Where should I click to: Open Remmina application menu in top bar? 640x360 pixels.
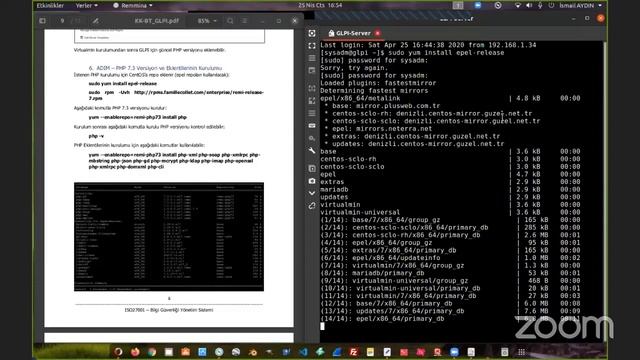[133, 5]
